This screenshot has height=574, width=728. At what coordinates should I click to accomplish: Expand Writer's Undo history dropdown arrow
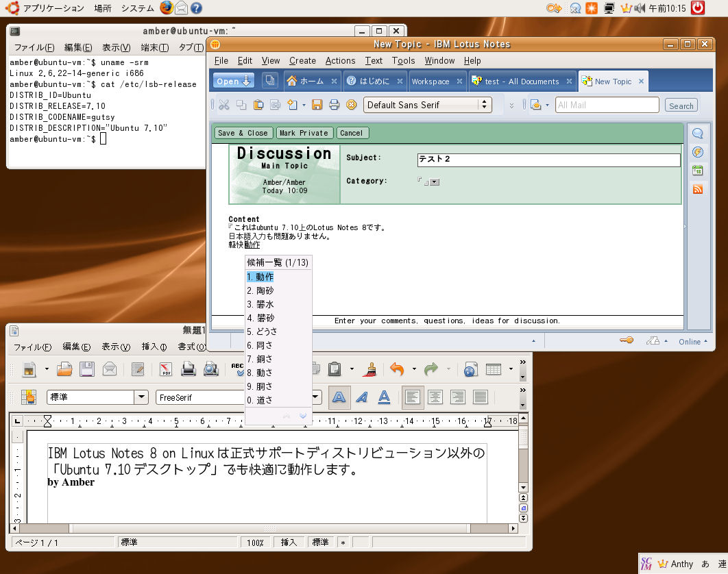pos(414,369)
